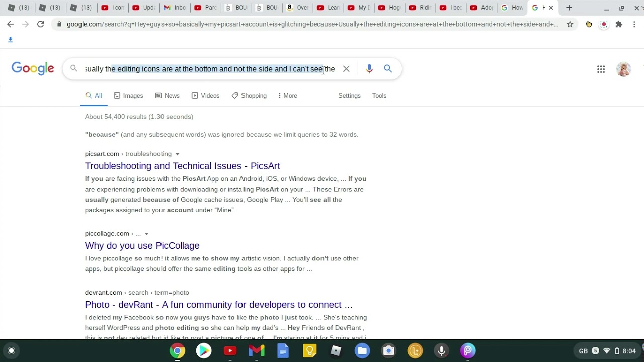Open Google Docs shelf icon
644x362 pixels.
click(x=283, y=351)
